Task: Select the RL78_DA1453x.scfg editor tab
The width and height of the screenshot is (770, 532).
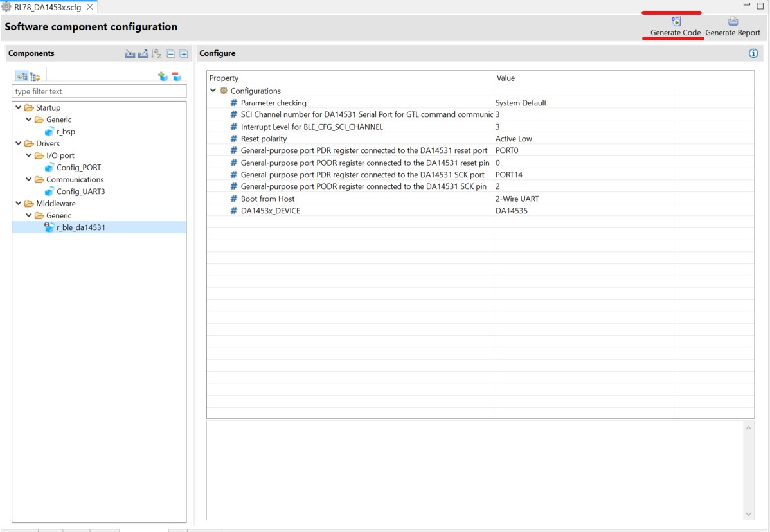Action: [48, 7]
